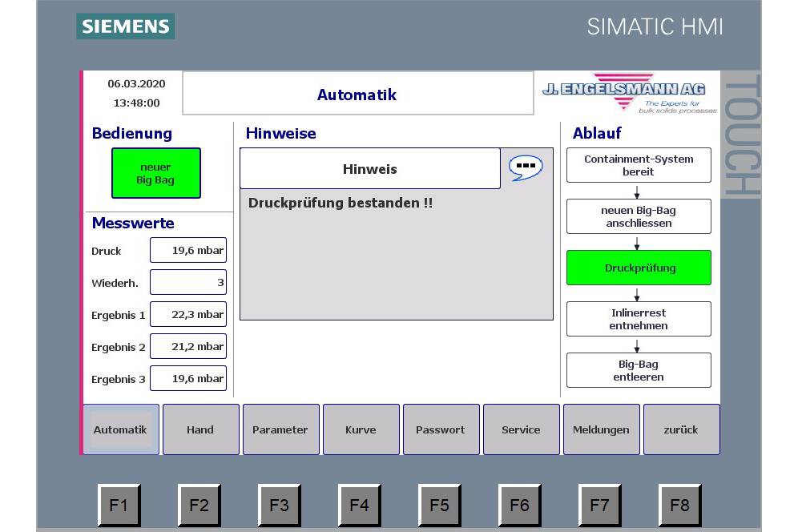Select the Druck value field
The height and width of the screenshot is (532, 798).
pos(187,250)
